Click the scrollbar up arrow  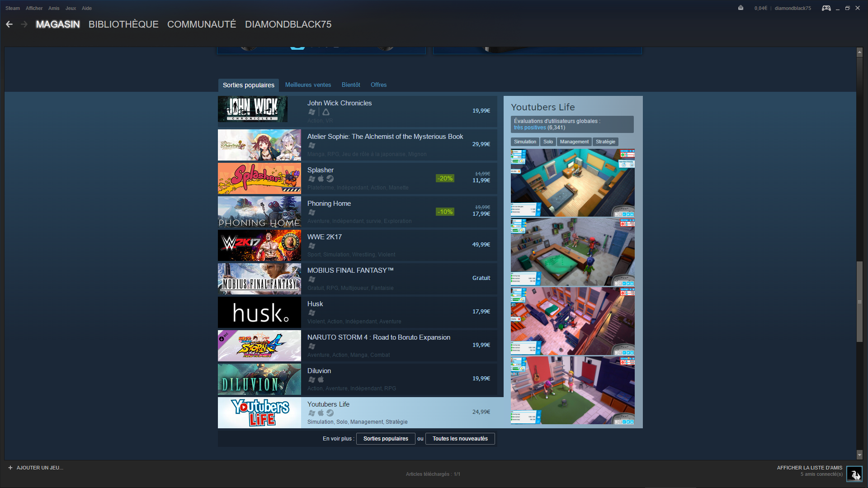pos(860,52)
